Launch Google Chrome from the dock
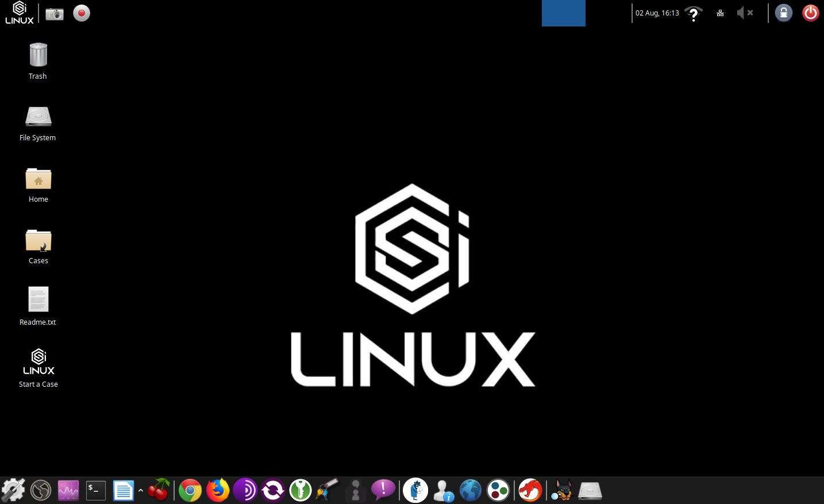824x504 pixels. click(x=190, y=490)
